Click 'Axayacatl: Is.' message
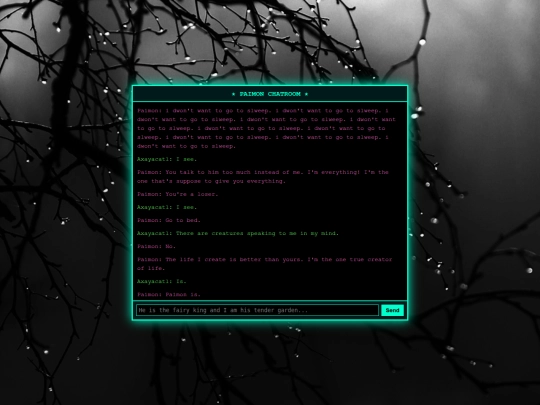 coord(162,282)
